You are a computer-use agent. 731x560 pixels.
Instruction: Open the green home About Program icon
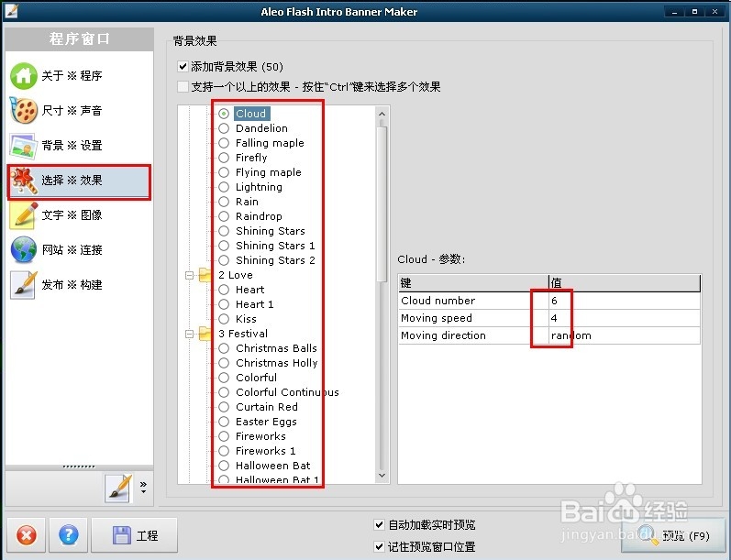pyautogui.click(x=23, y=75)
